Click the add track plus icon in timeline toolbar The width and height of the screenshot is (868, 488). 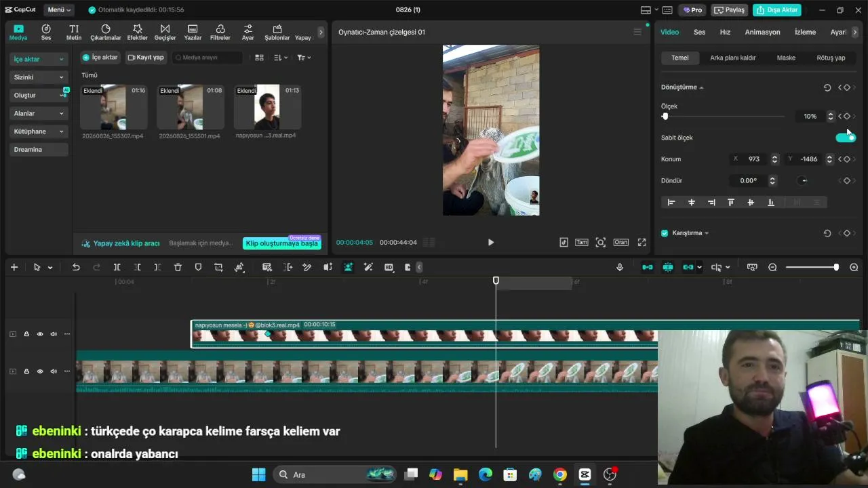(x=14, y=267)
